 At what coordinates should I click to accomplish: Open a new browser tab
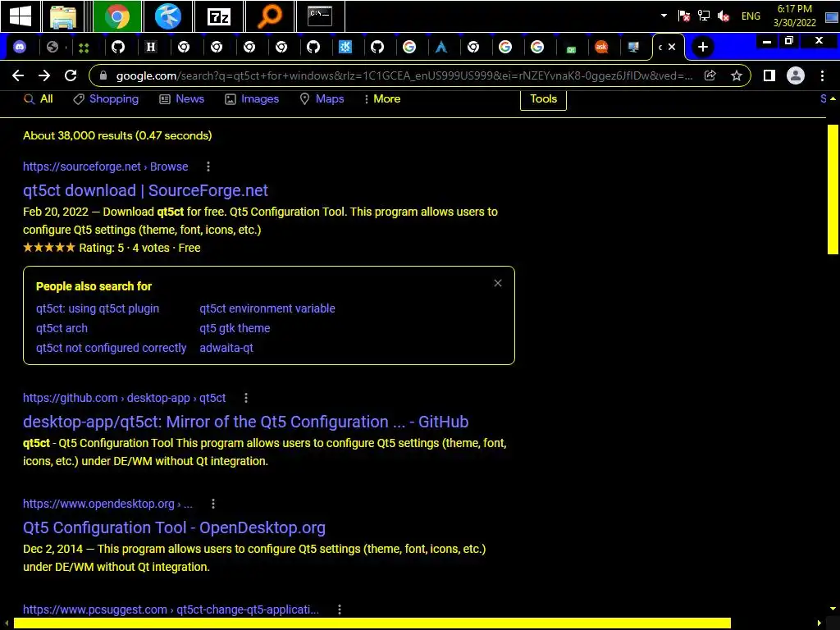tap(703, 47)
